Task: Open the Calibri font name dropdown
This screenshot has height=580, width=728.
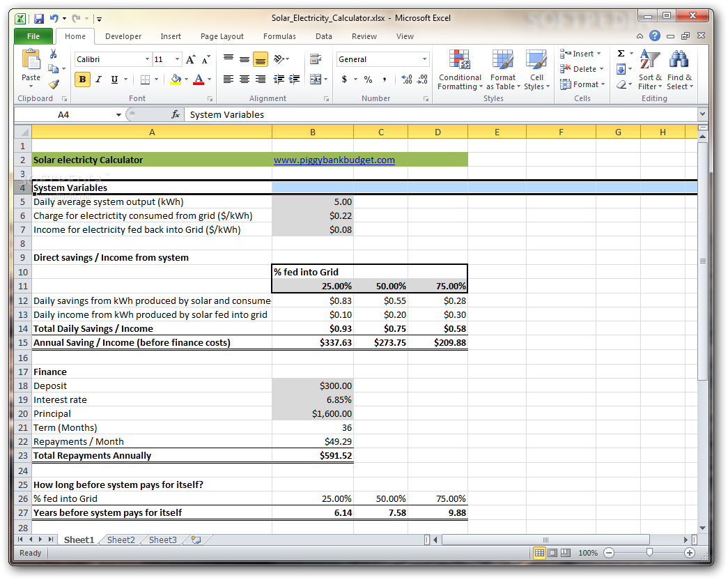Action: [147, 59]
